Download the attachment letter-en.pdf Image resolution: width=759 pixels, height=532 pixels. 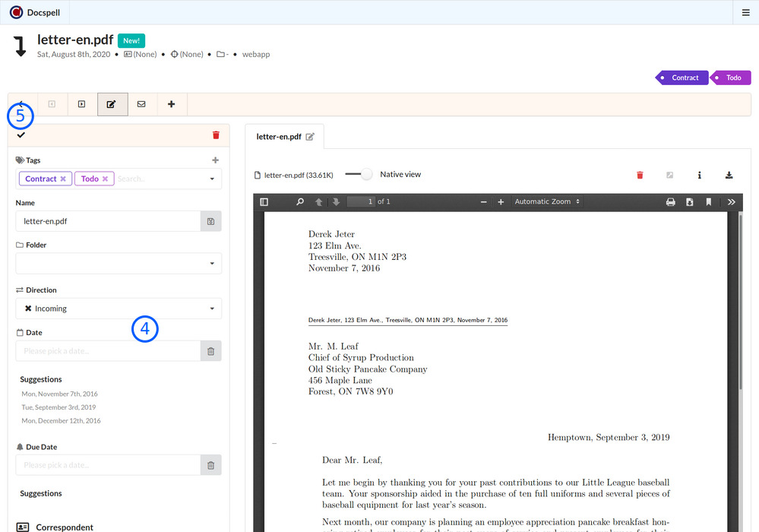click(729, 175)
